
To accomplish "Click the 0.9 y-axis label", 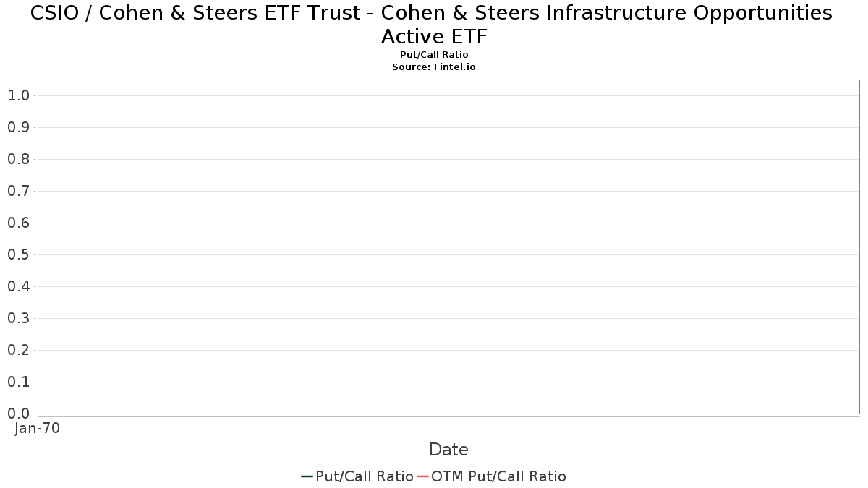I will [18, 127].
